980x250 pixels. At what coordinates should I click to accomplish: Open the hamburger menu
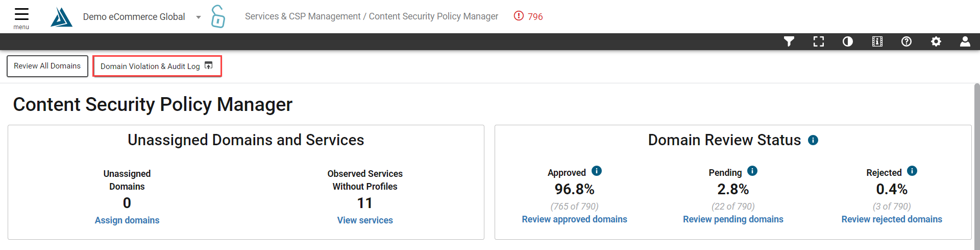(x=21, y=17)
